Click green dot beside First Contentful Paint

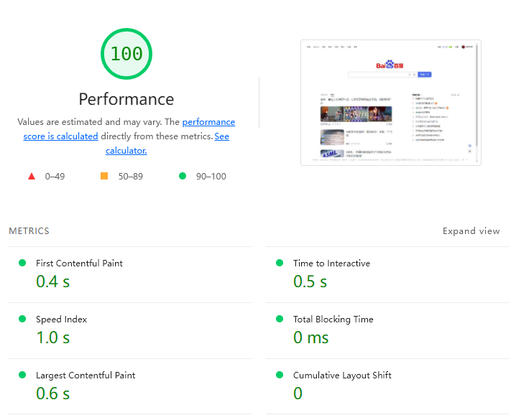pyautogui.click(x=22, y=263)
